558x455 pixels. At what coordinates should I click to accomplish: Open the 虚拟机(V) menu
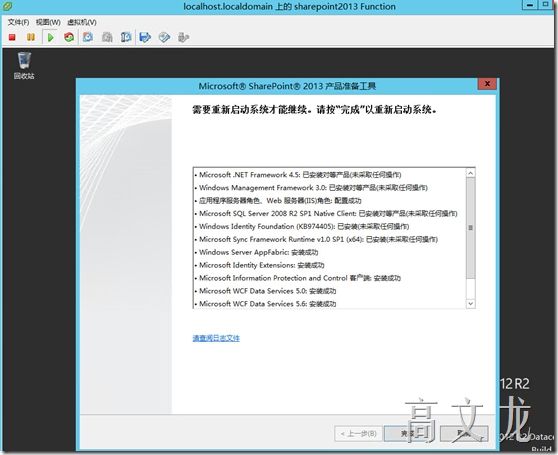82,22
